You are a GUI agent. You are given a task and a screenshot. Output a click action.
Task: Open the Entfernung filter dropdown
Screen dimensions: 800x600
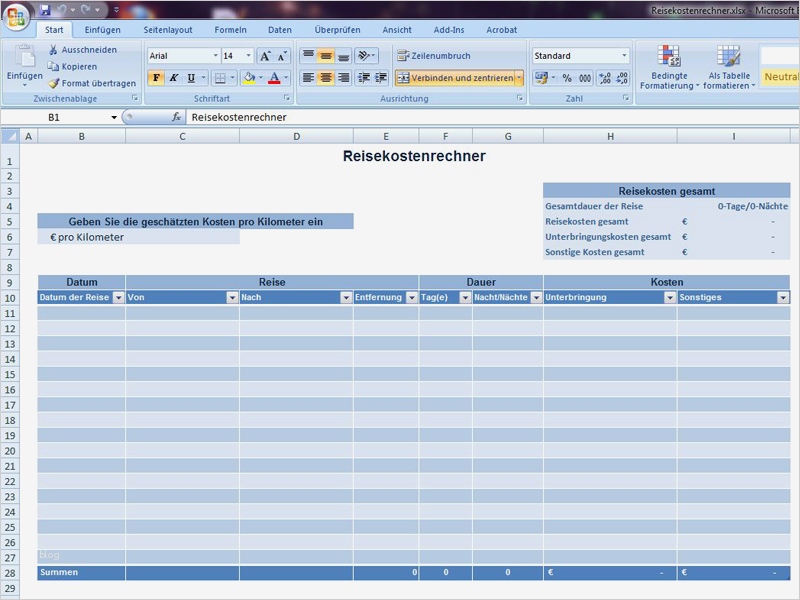click(412, 297)
